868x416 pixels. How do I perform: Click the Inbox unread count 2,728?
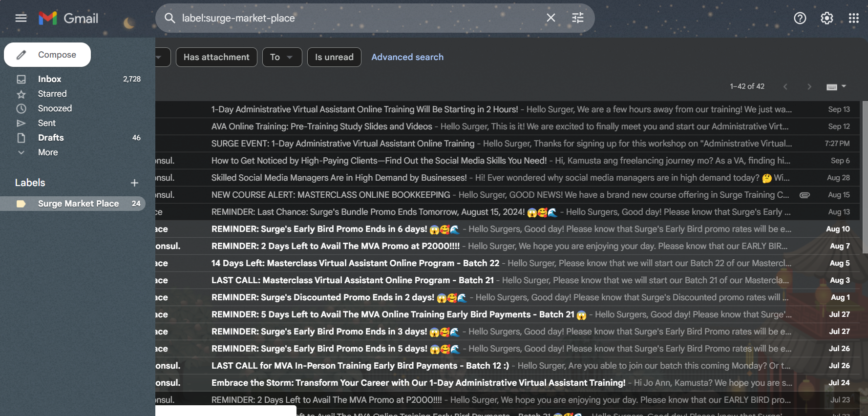coord(132,79)
